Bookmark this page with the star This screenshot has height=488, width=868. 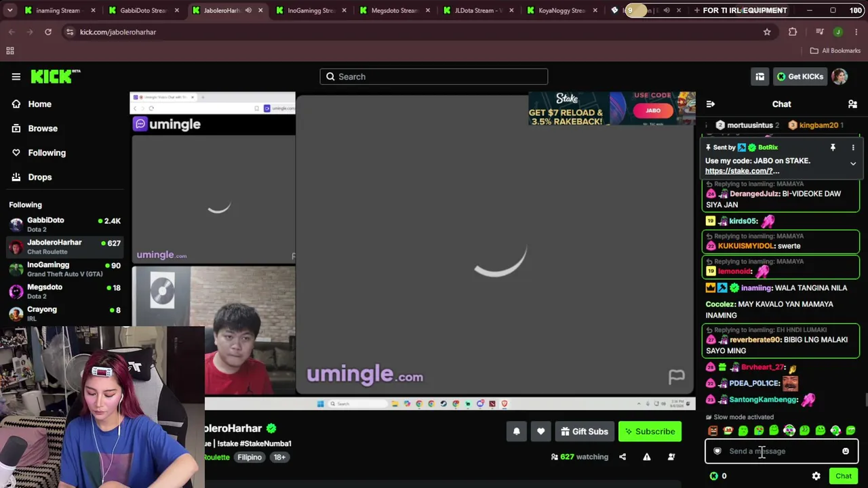tap(767, 32)
